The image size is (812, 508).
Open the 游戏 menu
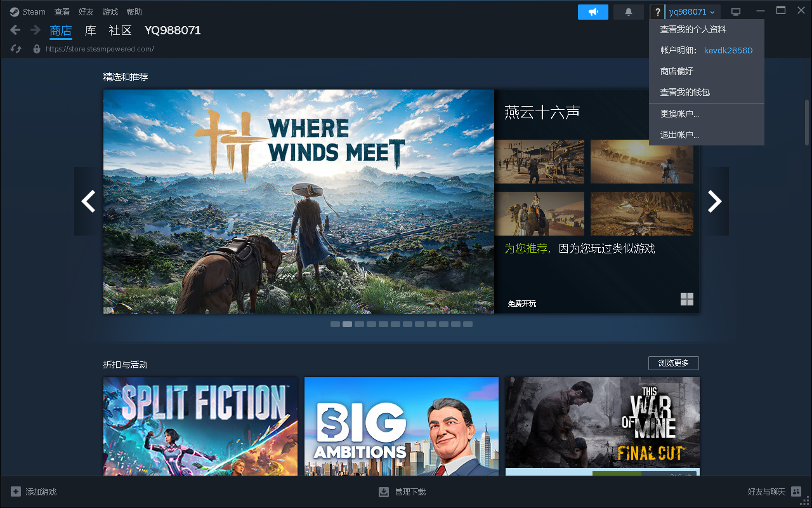click(109, 11)
